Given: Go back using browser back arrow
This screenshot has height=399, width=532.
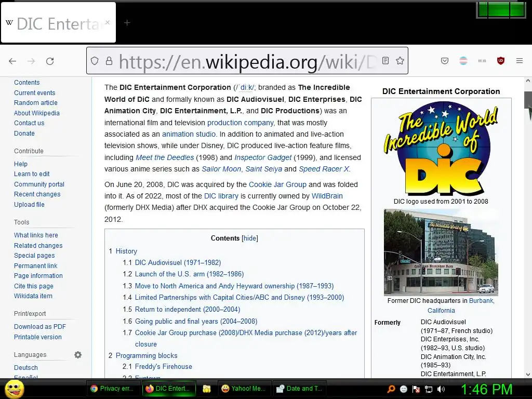Looking at the screenshot, I should (12, 61).
